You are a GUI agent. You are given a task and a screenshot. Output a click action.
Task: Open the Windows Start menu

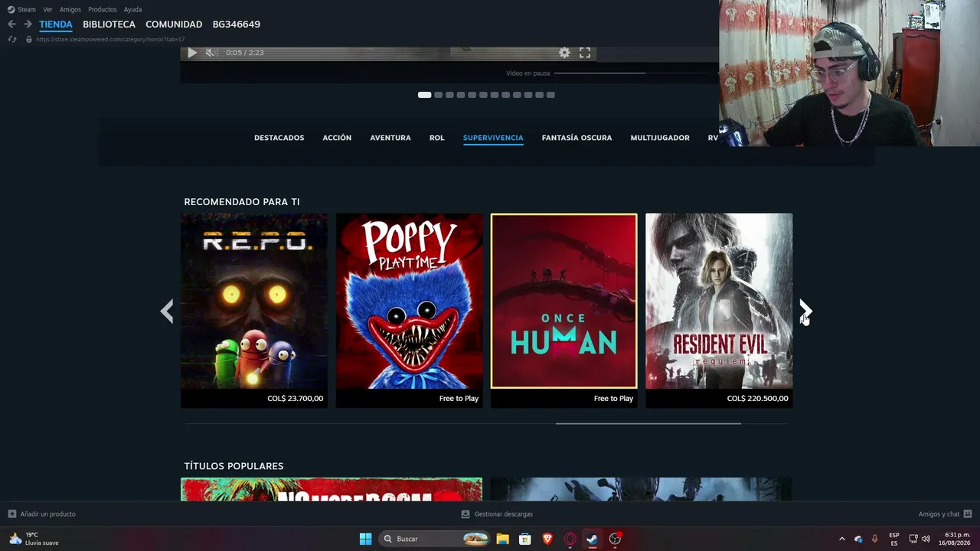366,539
